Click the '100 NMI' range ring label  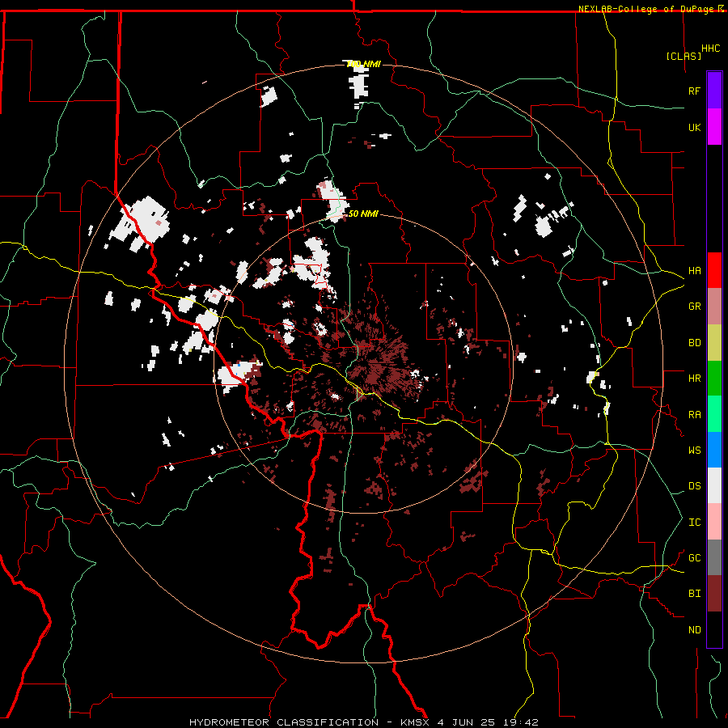click(363, 64)
